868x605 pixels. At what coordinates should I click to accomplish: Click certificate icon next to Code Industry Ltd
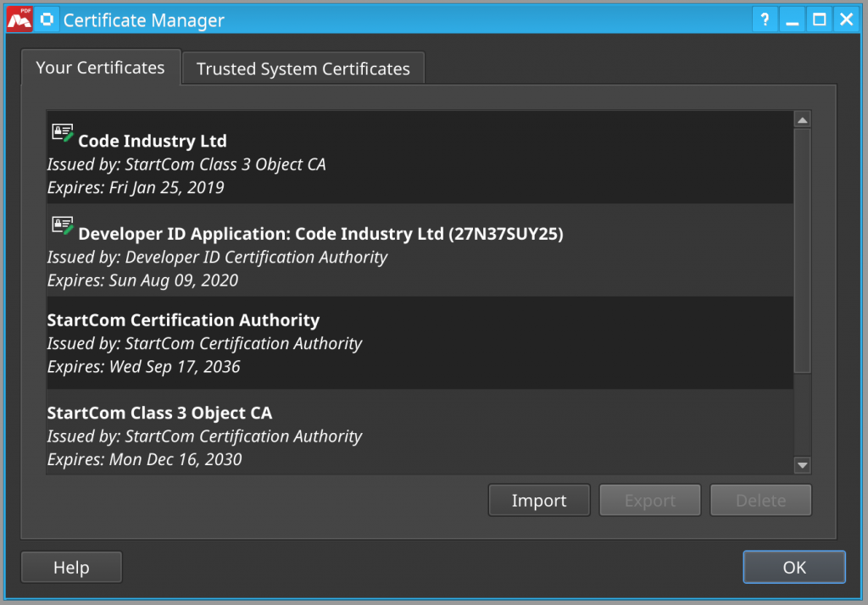[63, 133]
